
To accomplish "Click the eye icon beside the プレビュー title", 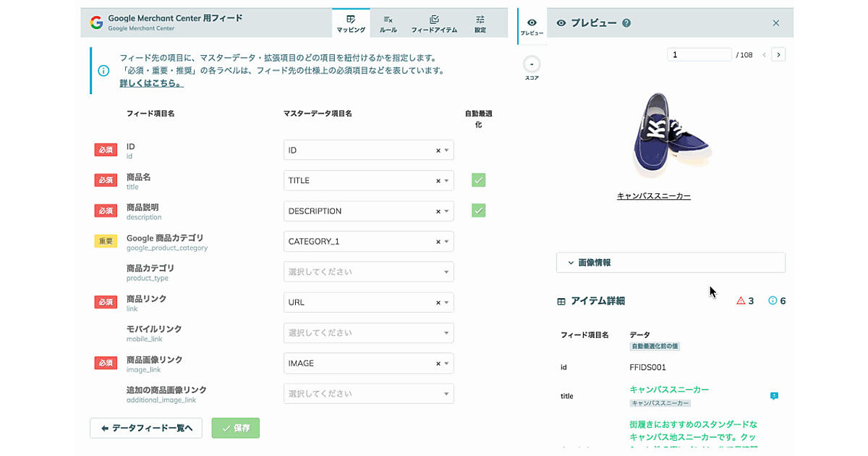I will point(561,23).
